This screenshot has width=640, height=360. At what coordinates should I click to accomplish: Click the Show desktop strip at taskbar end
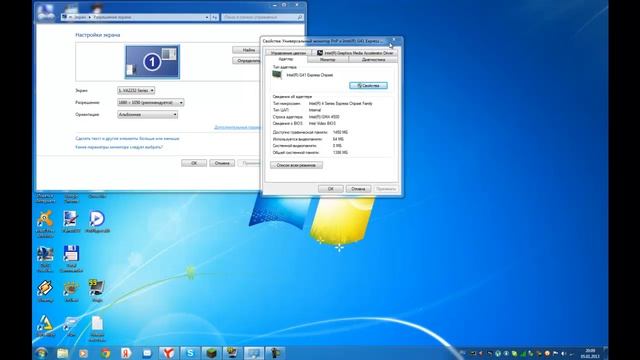[x=606, y=353]
